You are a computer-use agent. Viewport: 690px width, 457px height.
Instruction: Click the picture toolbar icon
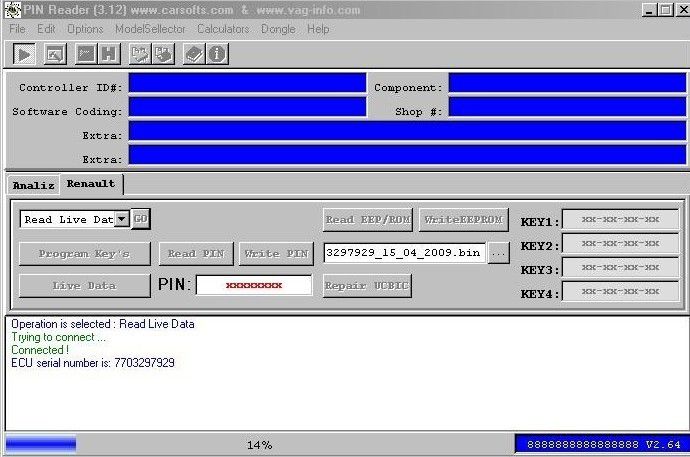click(54, 53)
